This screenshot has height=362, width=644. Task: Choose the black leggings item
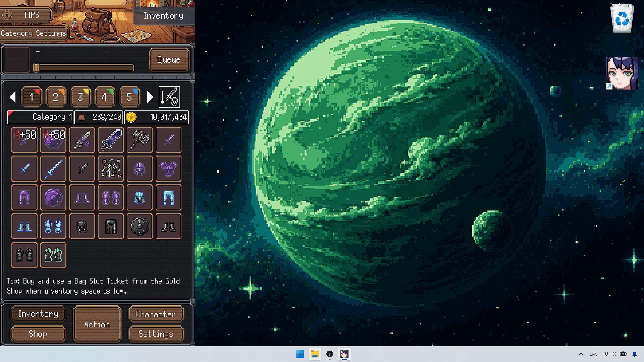[111, 226]
